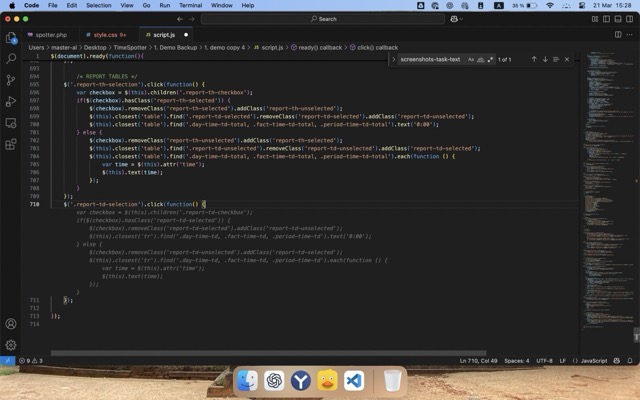Toggle regular expression search in find widget

490,59
